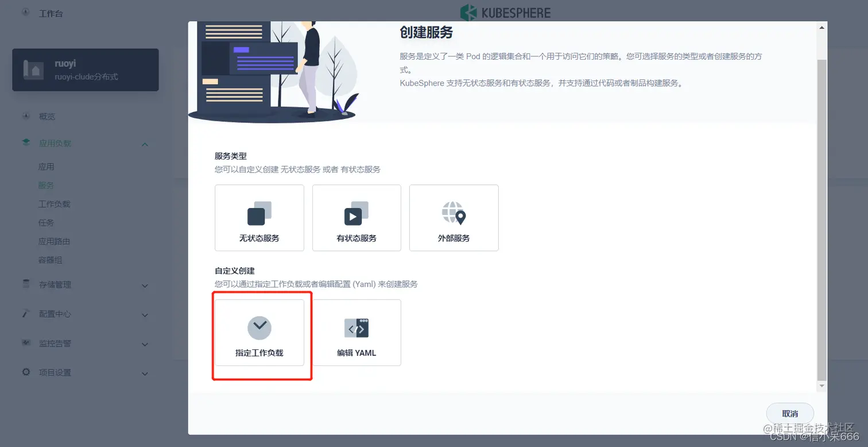Select the 工作负载 menu item
Screen dimensions: 868x447
(55, 203)
